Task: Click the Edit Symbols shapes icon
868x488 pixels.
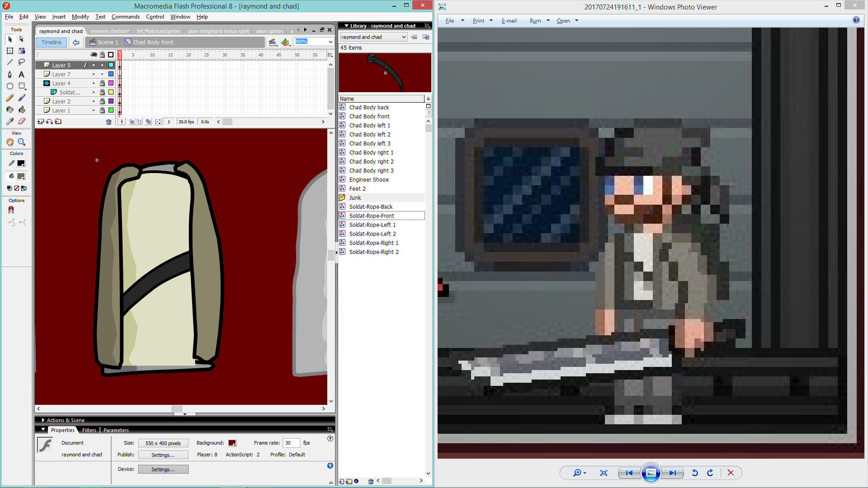Action: [x=285, y=42]
